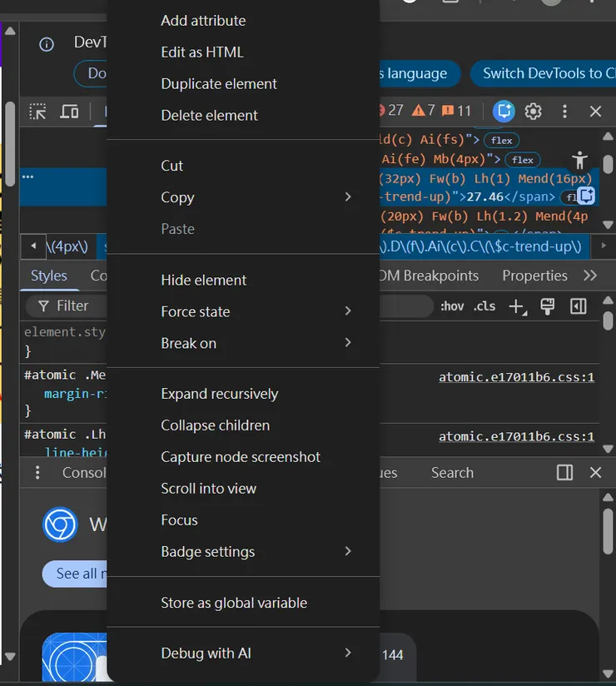Image resolution: width=616 pixels, height=686 pixels.
Task: Open first atomic.e17011b6.css:1 link
Action: click(516, 377)
